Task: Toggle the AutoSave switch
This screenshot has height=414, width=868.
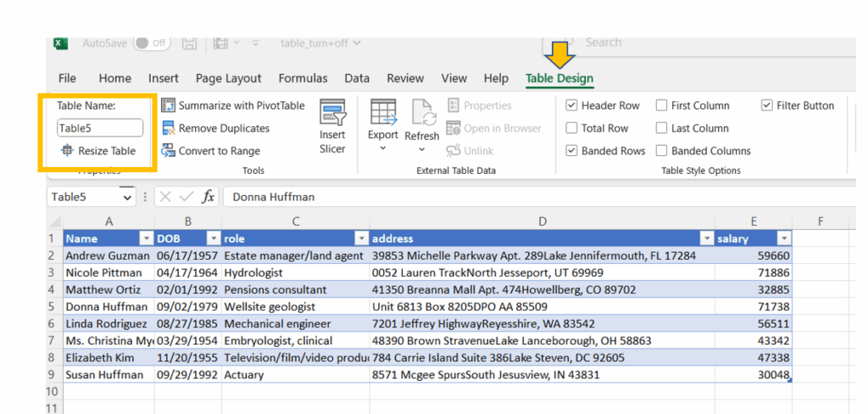Action: tap(153, 42)
